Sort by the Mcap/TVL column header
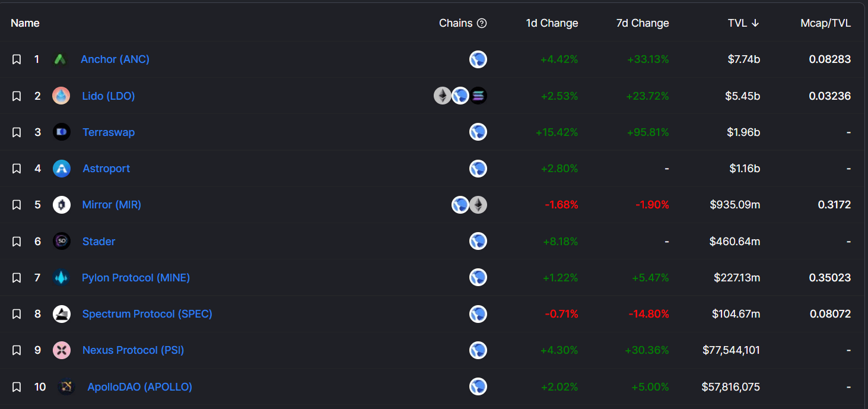 coord(825,23)
